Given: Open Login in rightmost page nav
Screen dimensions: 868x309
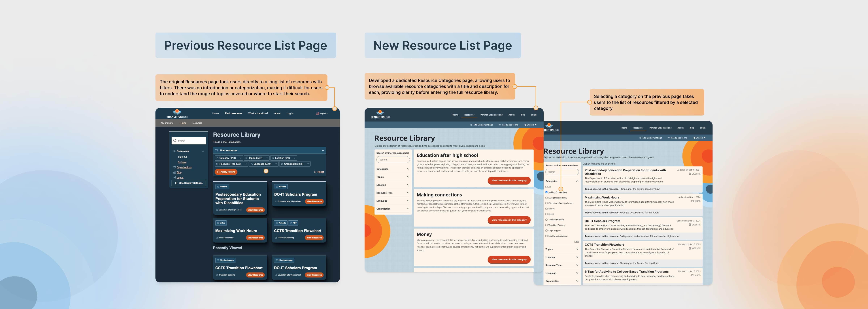Looking at the screenshot, I should (x=703, y=128).
